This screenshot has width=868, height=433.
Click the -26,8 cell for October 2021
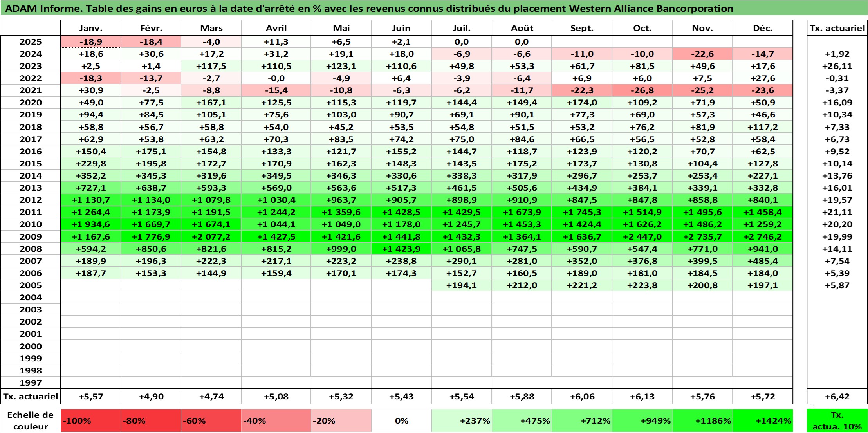click(x=642, y=90)
